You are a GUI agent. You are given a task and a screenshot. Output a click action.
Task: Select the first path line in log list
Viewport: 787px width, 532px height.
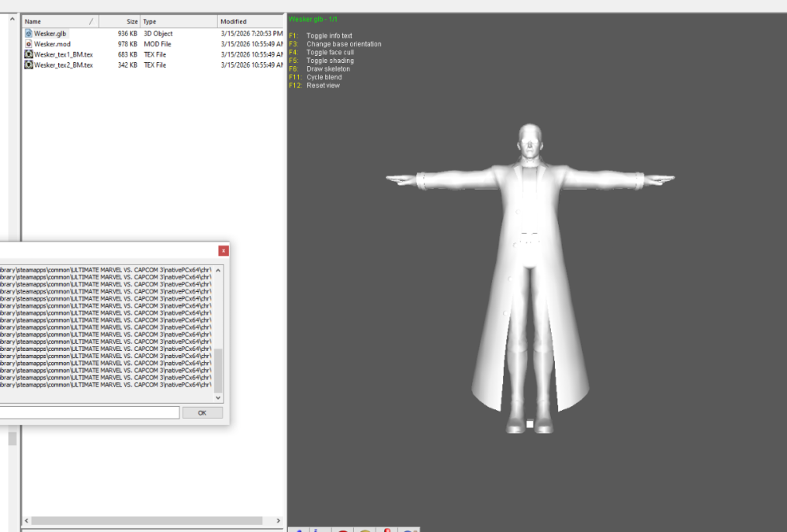[105, 270]
